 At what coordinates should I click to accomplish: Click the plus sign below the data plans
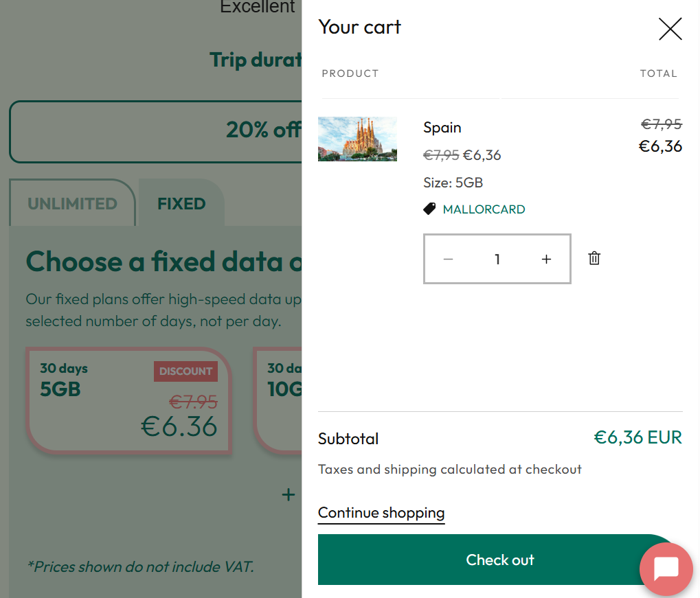(288, 494)
